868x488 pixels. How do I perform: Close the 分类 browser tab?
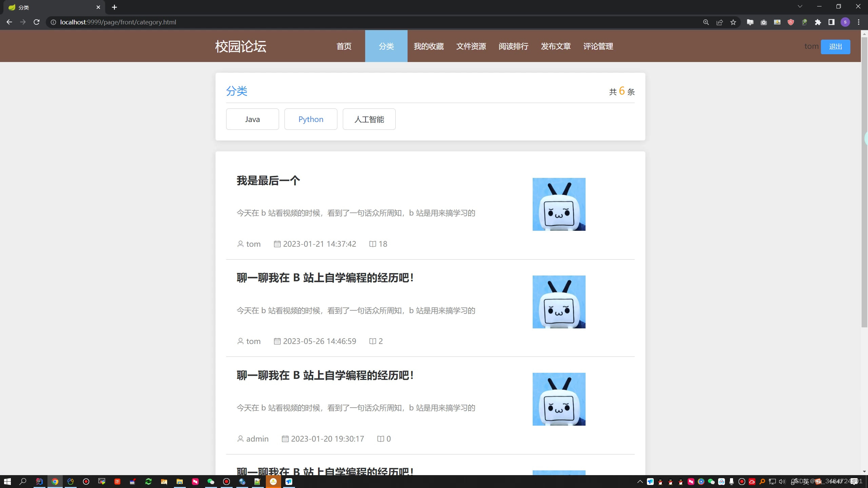coord(98,7)
